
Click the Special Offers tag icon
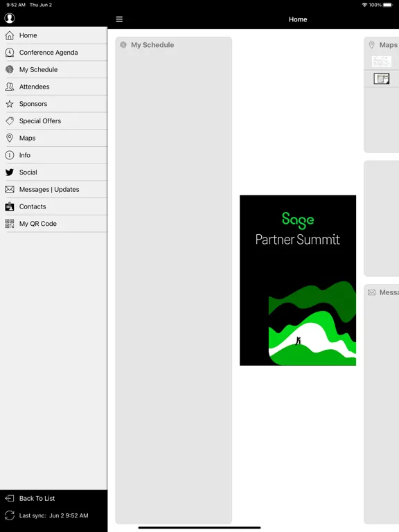click(x=10, y=121)
